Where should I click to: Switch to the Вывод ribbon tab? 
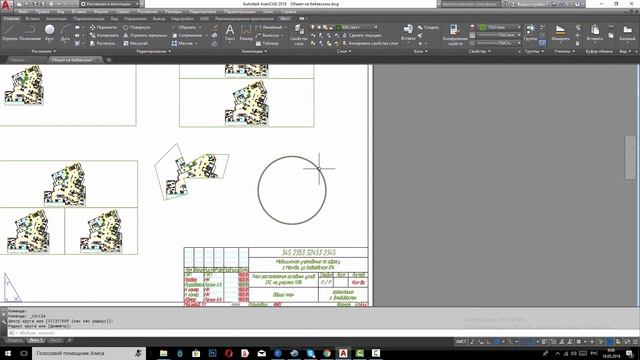[158, 19]
